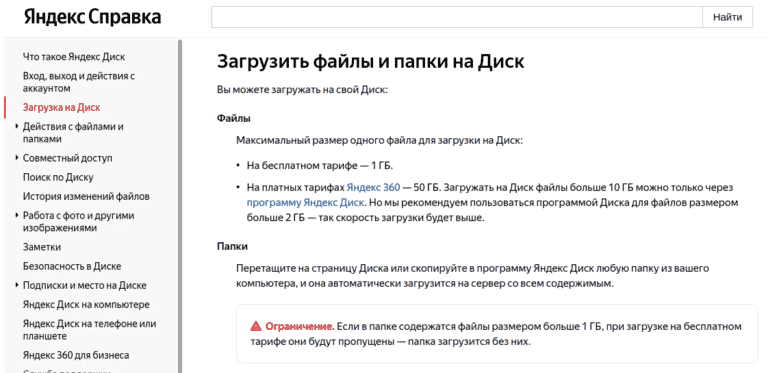Select Заметки in the sidebar

tap(42, 247)
